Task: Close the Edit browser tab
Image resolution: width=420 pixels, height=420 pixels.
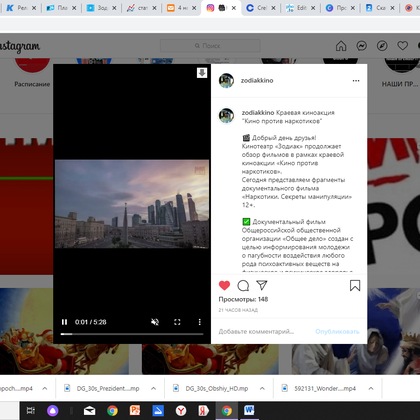Action: pos(313,8)
